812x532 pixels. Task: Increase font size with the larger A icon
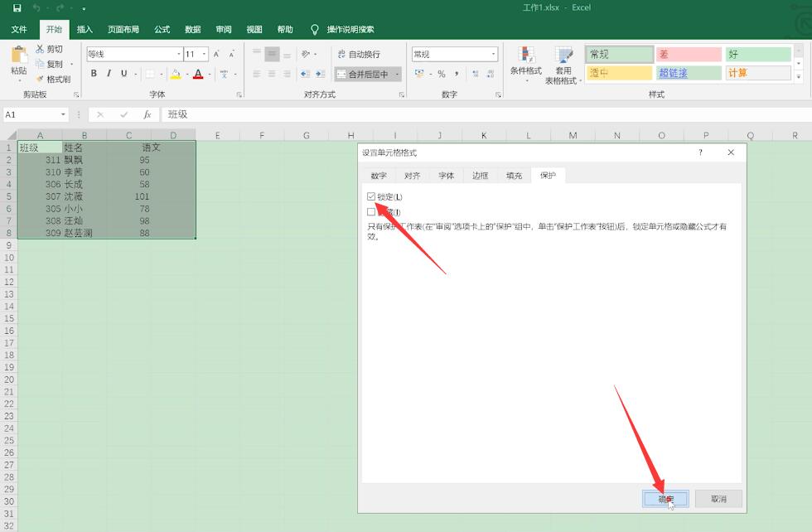(216, 54)
